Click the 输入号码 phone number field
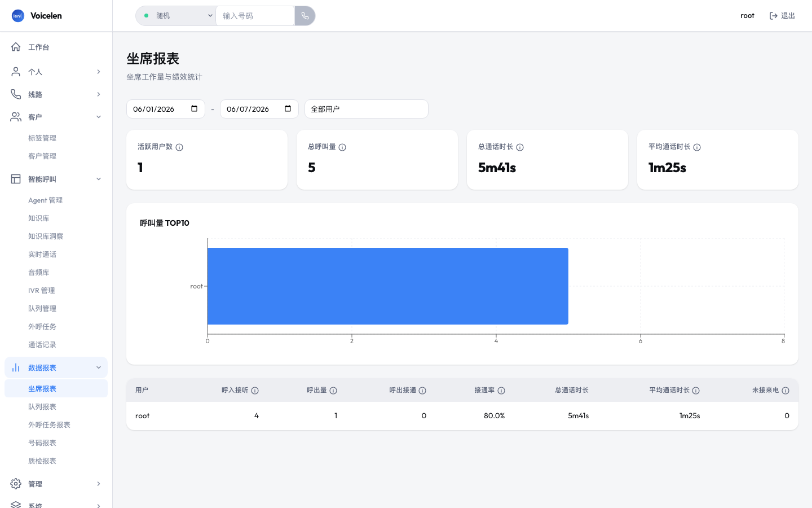 pyautogui.click(x=255, y=16)
